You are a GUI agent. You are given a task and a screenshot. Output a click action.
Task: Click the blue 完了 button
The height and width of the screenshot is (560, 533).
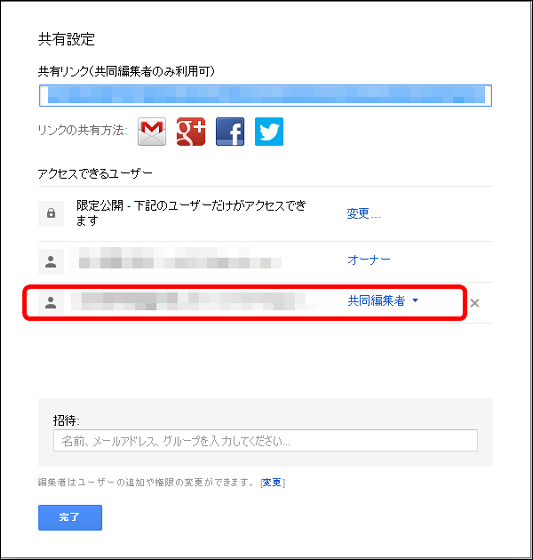coord(70,518)
